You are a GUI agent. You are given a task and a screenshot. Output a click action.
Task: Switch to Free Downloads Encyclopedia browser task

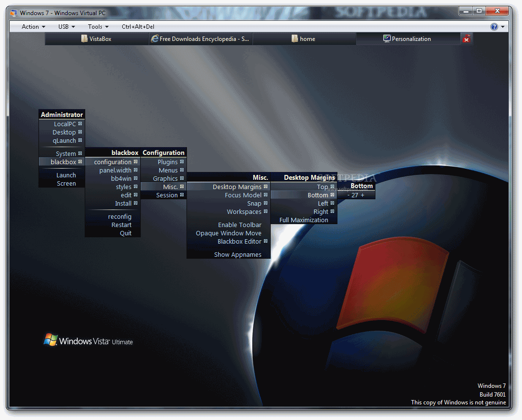(201, 39)
